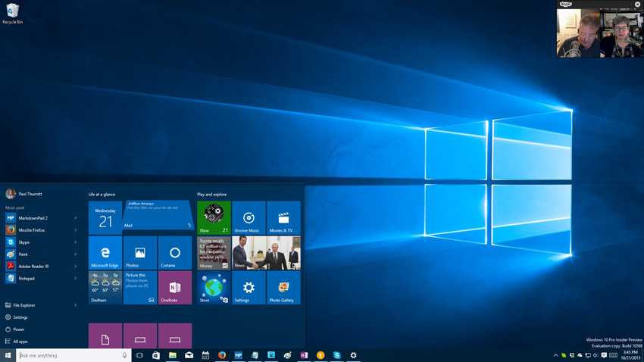Expand File Explorer jump list arrow

pos(76,305)
